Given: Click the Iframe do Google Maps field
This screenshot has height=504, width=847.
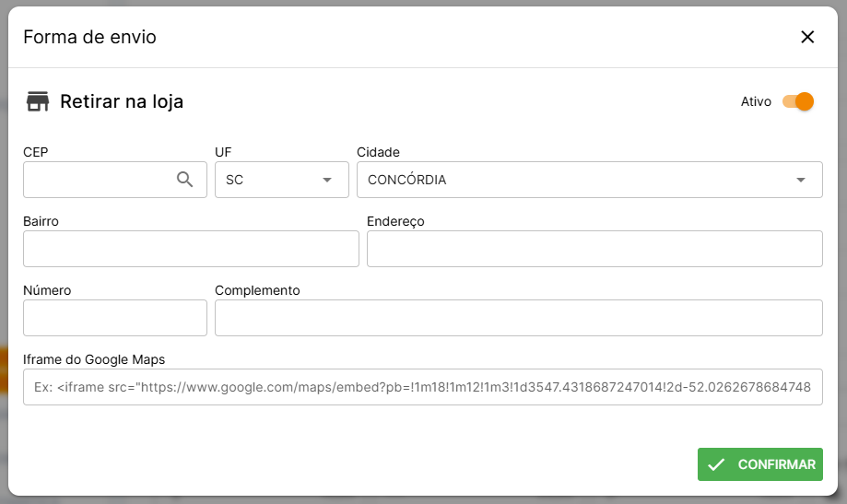Looking at the screenshot, I should point(422,387).
